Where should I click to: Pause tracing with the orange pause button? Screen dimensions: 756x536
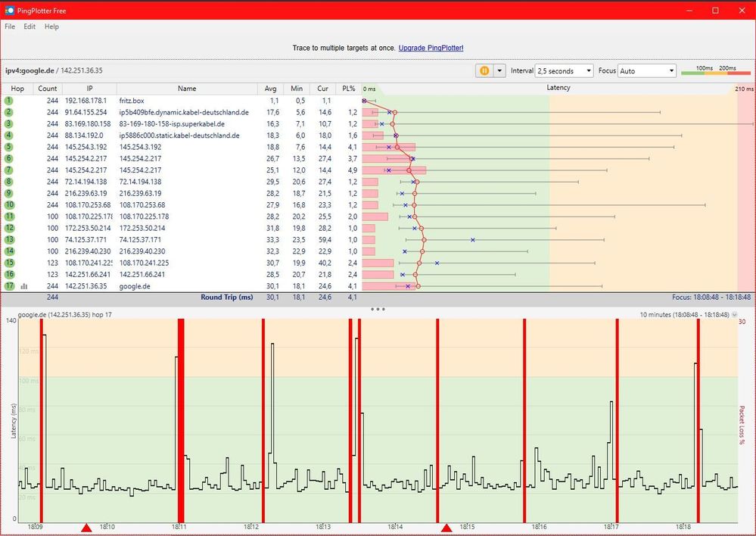[484, 71]
